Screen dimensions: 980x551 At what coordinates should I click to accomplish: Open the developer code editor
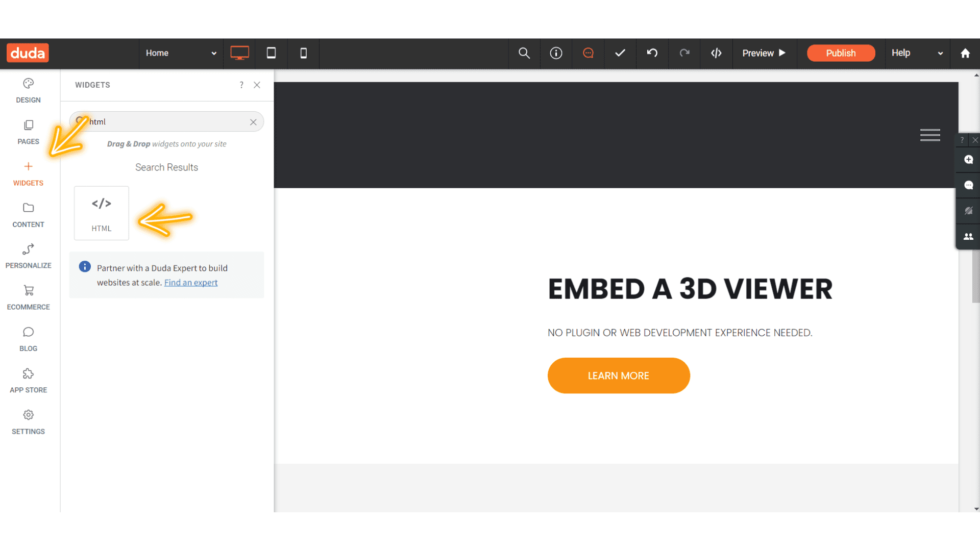click(716, 53)
